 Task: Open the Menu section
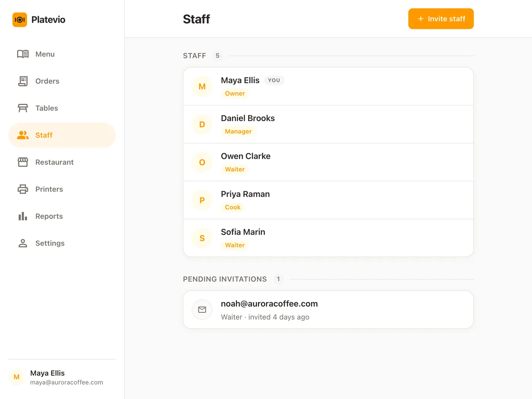(x=62, y=54)
